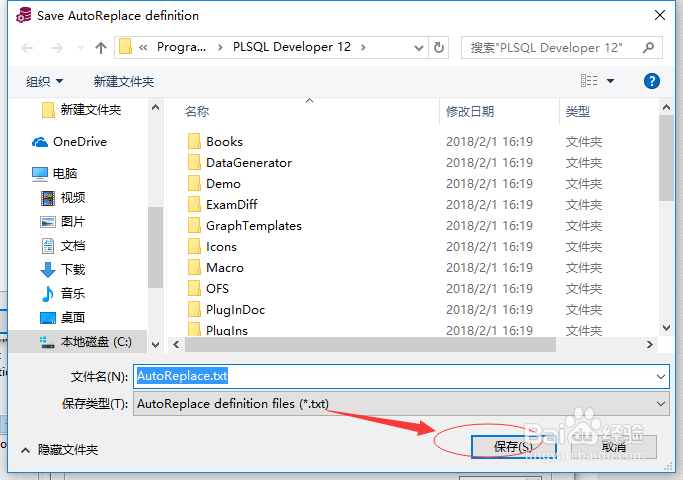683x480 pixels.
Task: Open the 桌面 folder in sidebar
Action: [x=63, y=318]
